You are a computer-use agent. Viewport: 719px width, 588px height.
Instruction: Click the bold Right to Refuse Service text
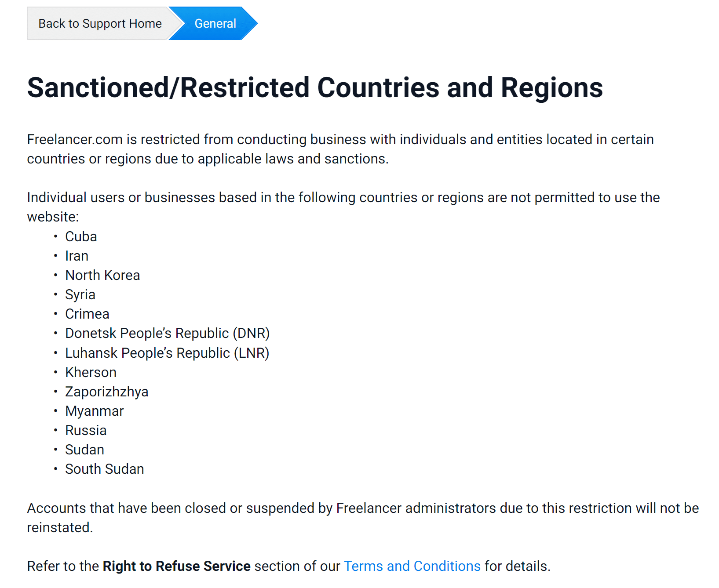pos(176,566)
